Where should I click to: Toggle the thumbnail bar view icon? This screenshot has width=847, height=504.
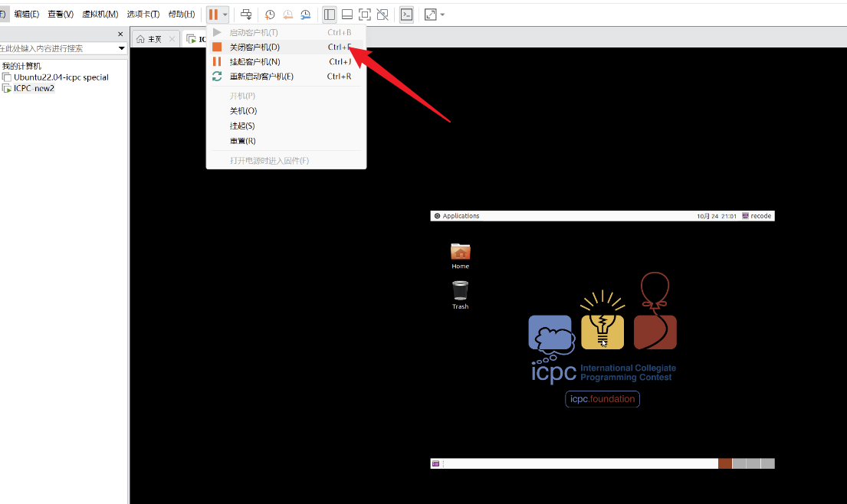click(x=347, y=15)
